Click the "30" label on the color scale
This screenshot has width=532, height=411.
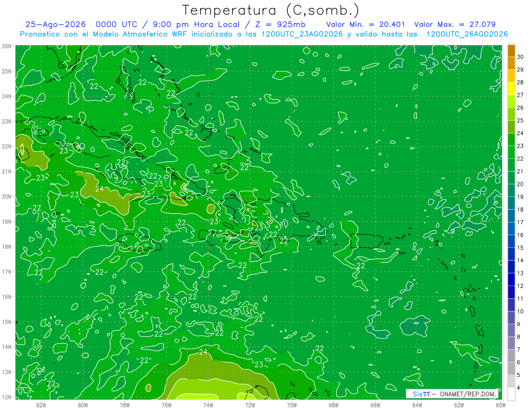point(520,57)
